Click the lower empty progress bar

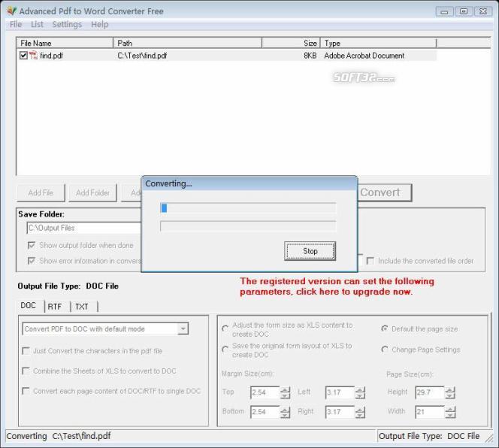click(x=248, y=226)
